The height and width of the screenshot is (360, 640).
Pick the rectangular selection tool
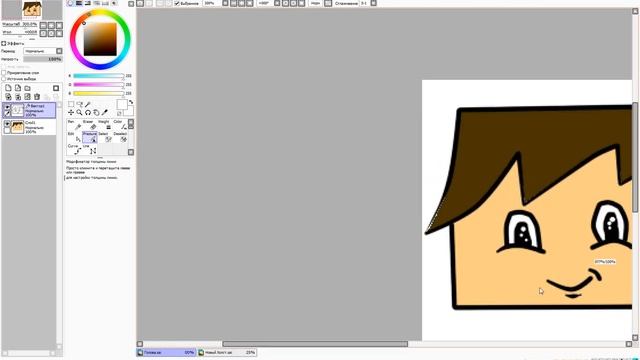click(71, 104)
